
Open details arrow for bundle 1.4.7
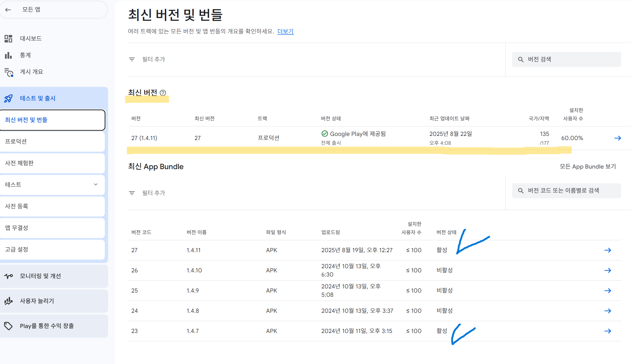click(608, 331)
